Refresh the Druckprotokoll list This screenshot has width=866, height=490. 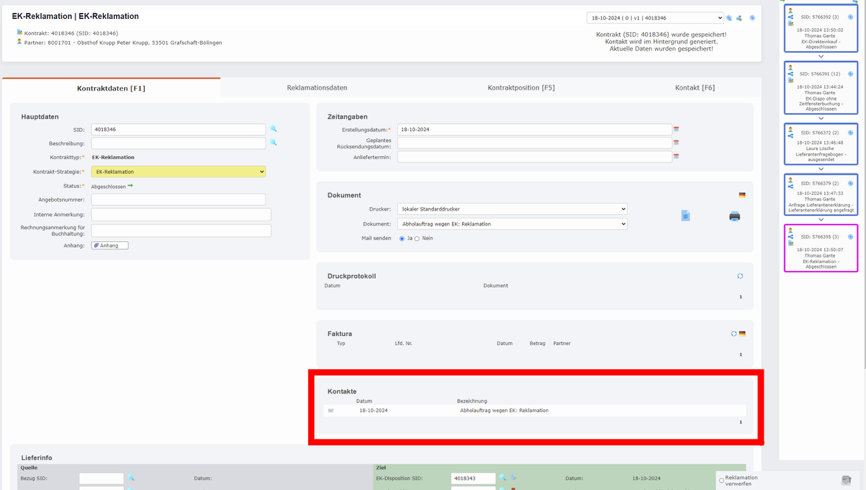[x=740, y=276]
